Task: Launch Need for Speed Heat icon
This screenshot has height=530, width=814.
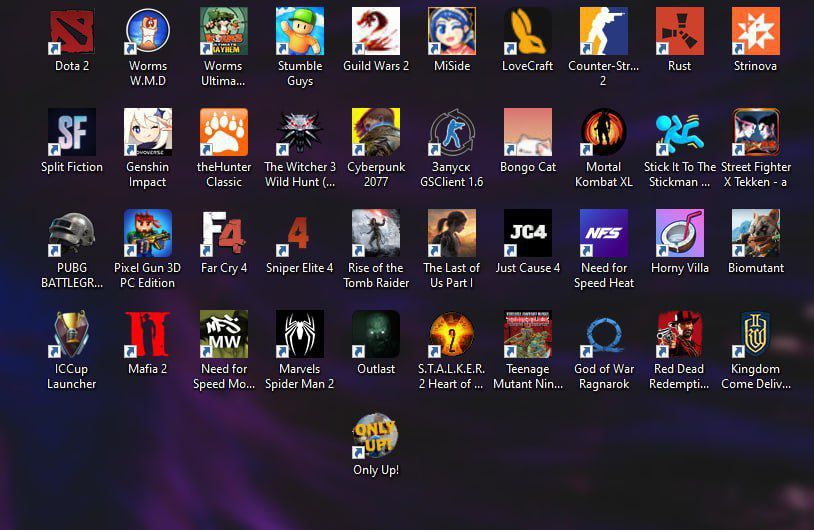Action: [x=604, y=233]
